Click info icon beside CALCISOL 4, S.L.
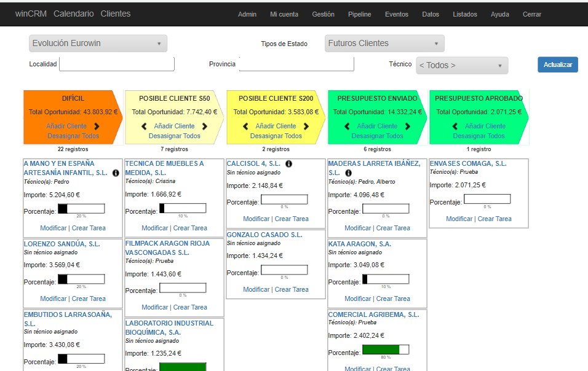 pyautogui.click(x=288, y=163)
